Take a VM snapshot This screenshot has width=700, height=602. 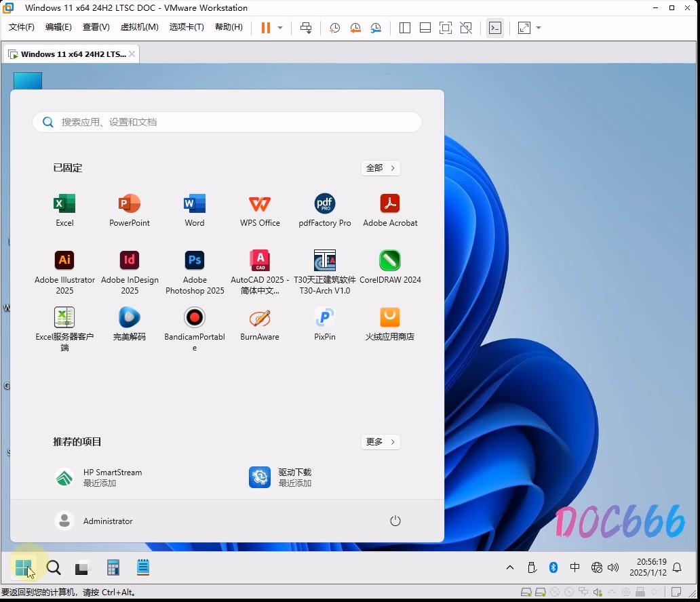click(x=334, y=28)
